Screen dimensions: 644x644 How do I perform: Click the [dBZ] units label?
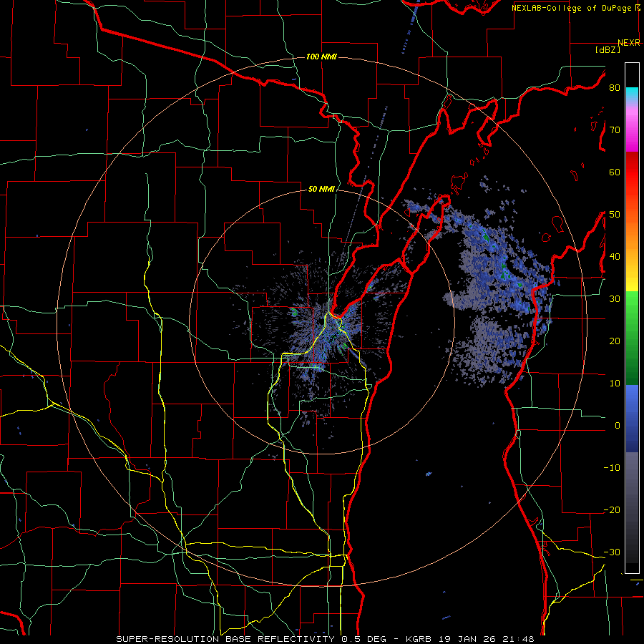(x=608, y=49)
